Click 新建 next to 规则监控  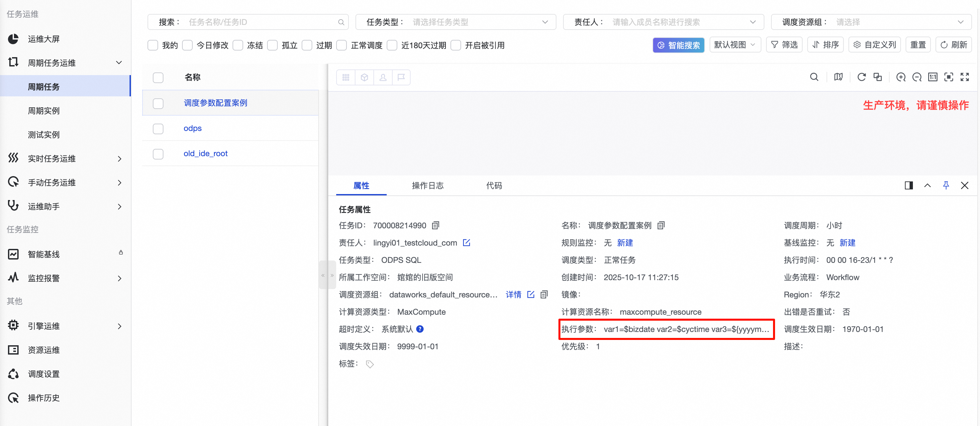pyautogui.click(x=625, y=243)
